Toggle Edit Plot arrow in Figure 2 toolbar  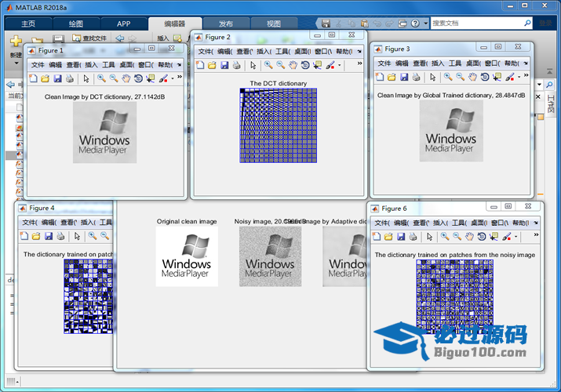[x=253, y=65]
